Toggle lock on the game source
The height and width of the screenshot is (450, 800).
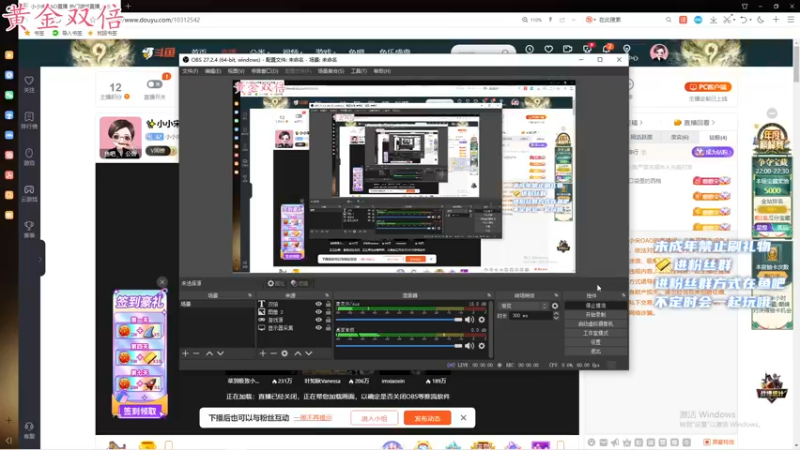[328, 320]
